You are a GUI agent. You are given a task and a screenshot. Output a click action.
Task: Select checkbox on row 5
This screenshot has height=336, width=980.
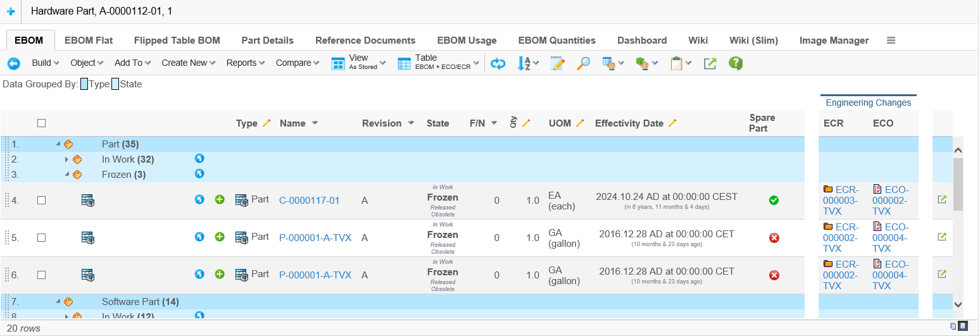click(x=42, y=238)
